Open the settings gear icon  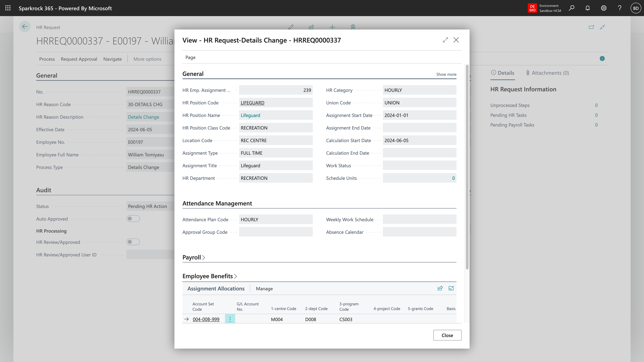coord(604,8)
